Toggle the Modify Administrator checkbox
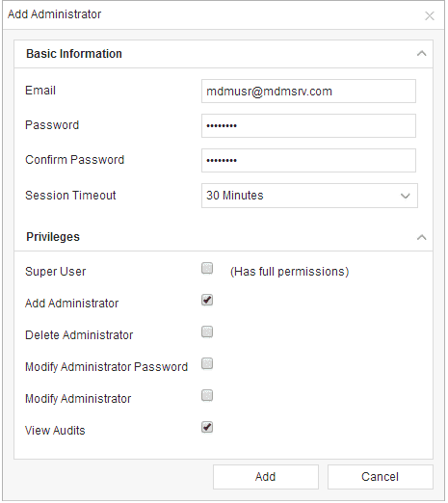This screenshot has width=448, height=503. pos(207,395)
